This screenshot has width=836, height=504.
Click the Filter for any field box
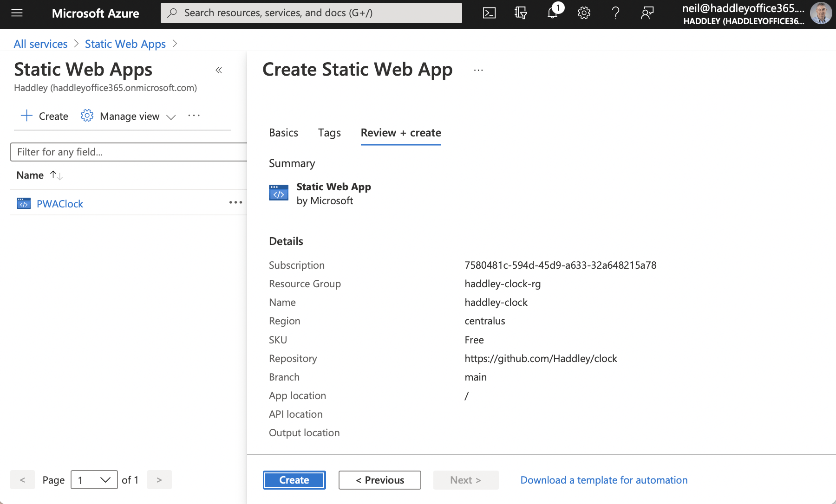[129, 152]
